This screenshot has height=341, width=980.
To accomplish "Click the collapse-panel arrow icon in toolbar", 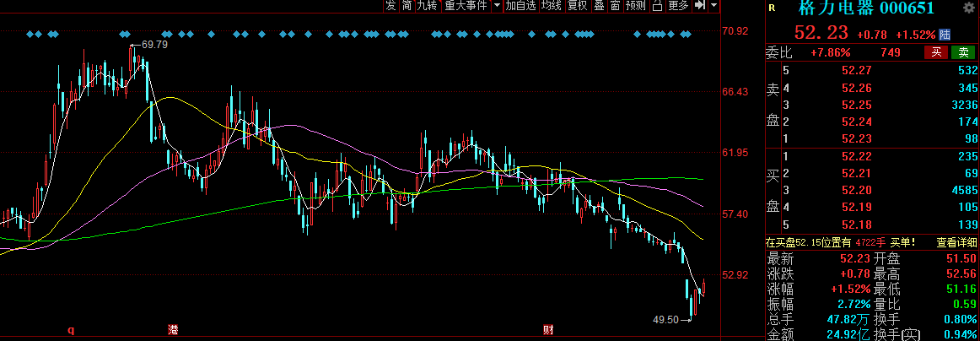I will point(699,6).
